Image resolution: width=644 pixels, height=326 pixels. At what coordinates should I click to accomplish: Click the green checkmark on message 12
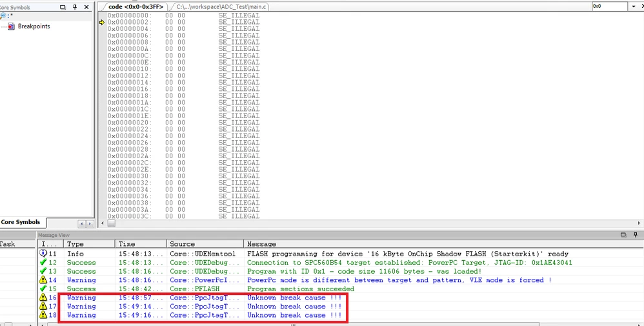tap(43, 262)
